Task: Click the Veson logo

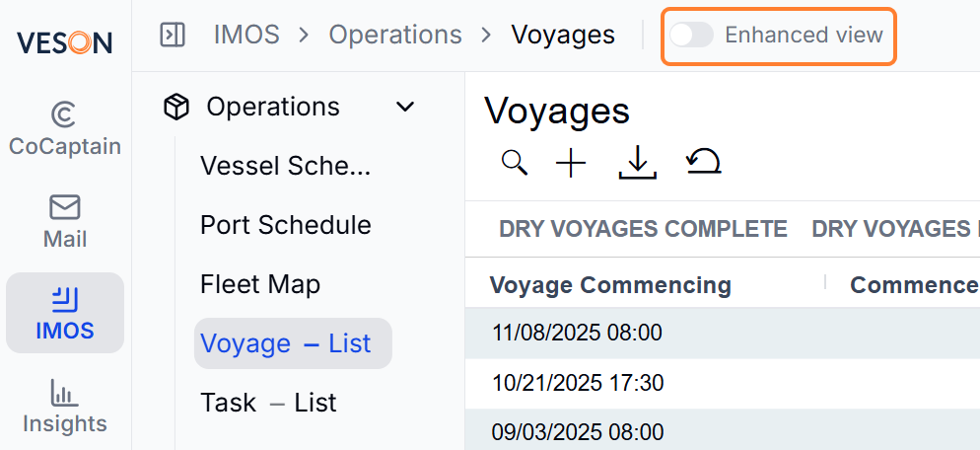Action: pyautogui.click(x=64, y=42)
